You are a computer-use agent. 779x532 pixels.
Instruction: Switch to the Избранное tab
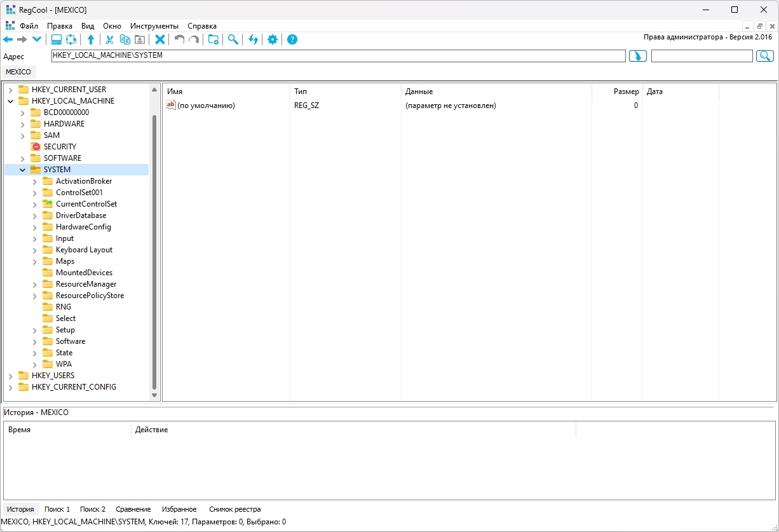coord(179,509)
